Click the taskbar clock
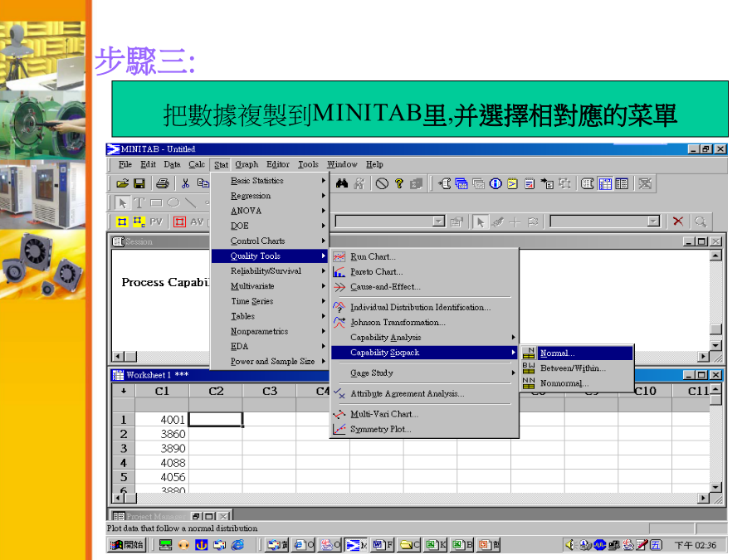This screenshot has height=560, width=747. tap(695, 545)
